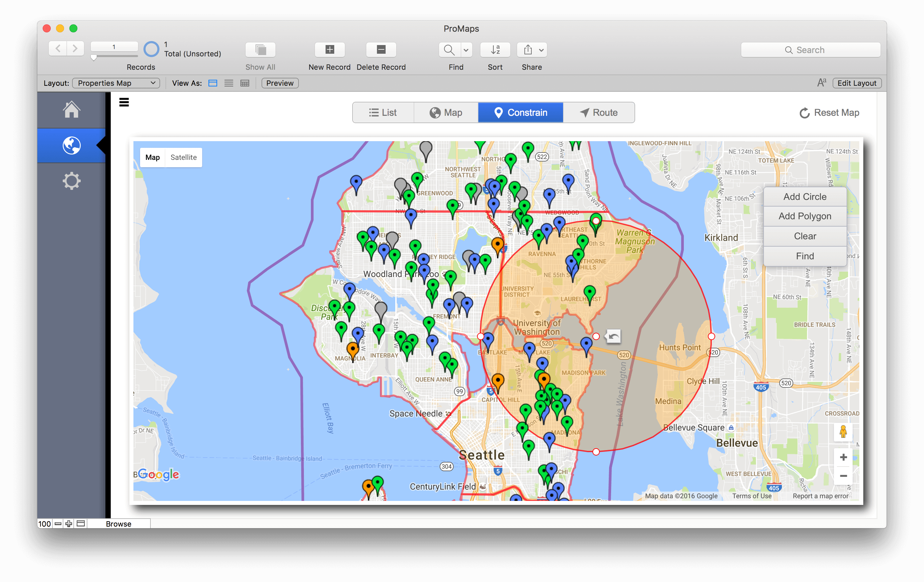Image resolution: width=924 pixels, height=582 pixels.
Task: Click the Find magnifier icon
Action: click(x=449, y=49)
